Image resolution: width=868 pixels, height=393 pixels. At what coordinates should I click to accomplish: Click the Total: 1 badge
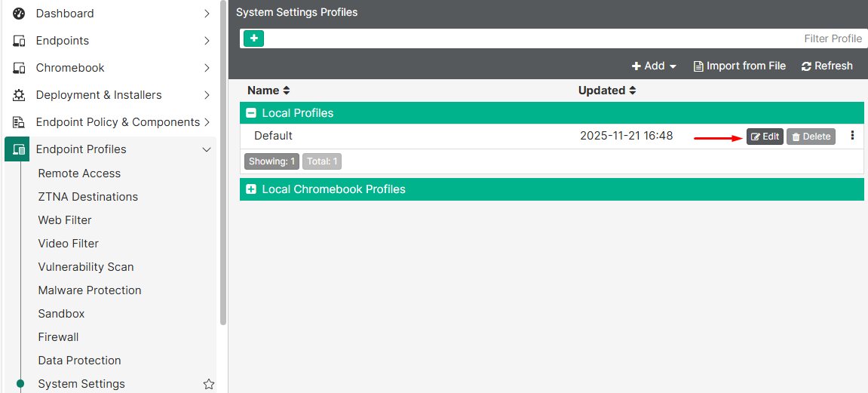point(322,161)
